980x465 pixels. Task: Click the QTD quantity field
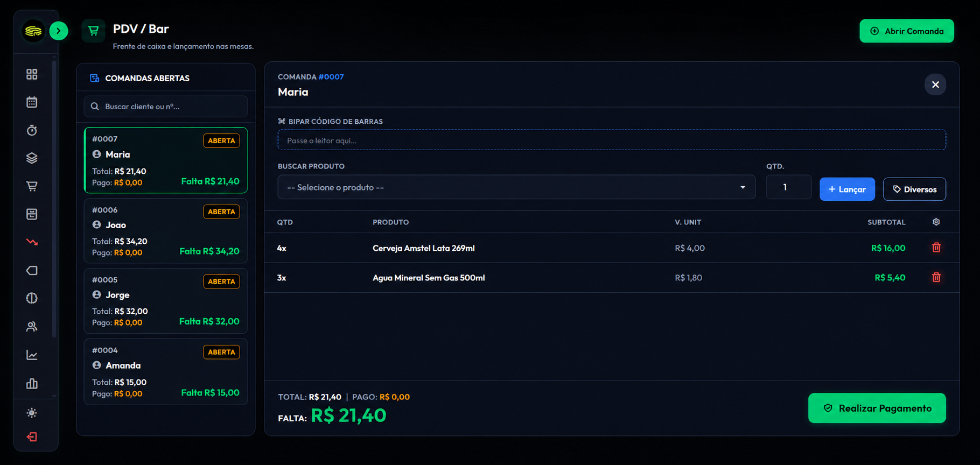point(788,187)
